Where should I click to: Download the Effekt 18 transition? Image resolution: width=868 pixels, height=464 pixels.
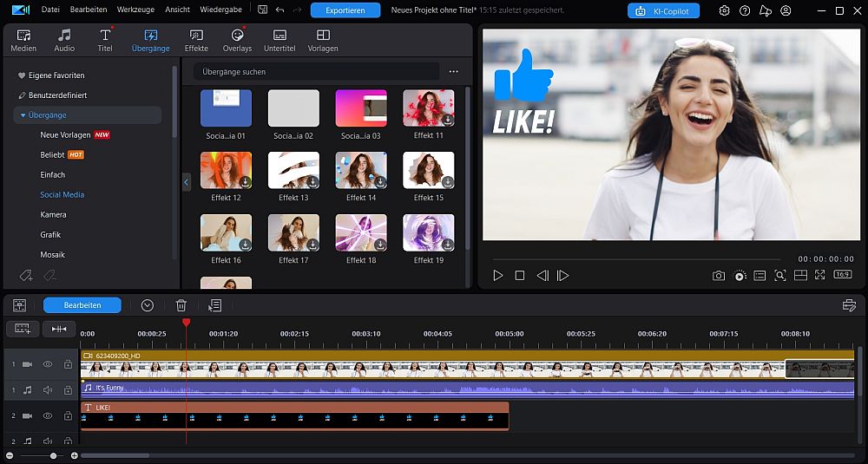pos(380,245)
